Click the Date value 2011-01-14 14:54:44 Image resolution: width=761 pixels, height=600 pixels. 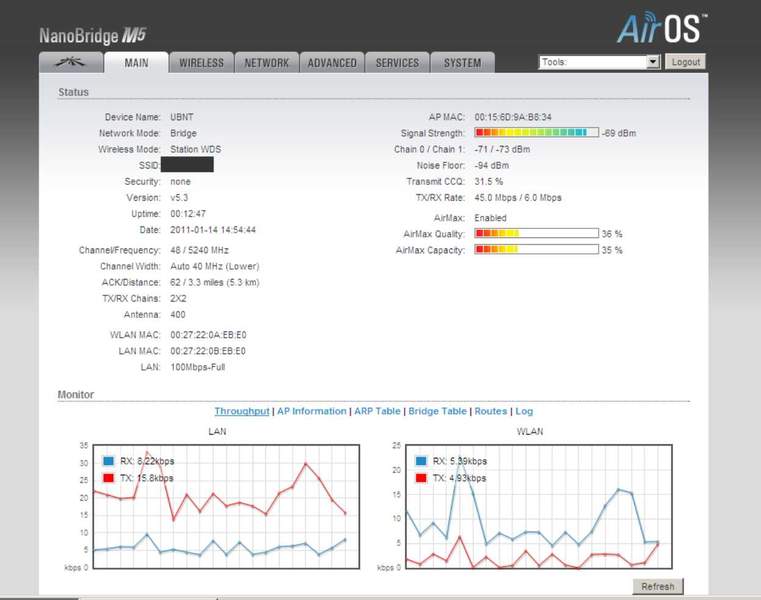tap(213, 230)
